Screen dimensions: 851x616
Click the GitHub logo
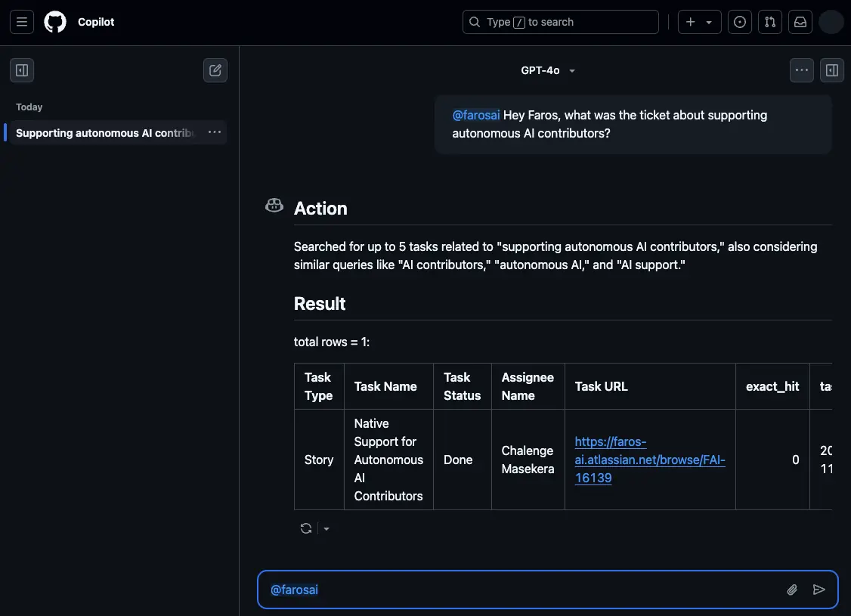[54, 21]
